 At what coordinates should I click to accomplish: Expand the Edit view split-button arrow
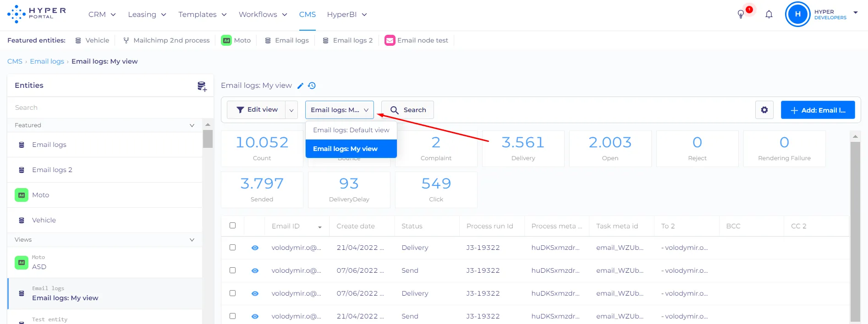[x=291, y=110]
